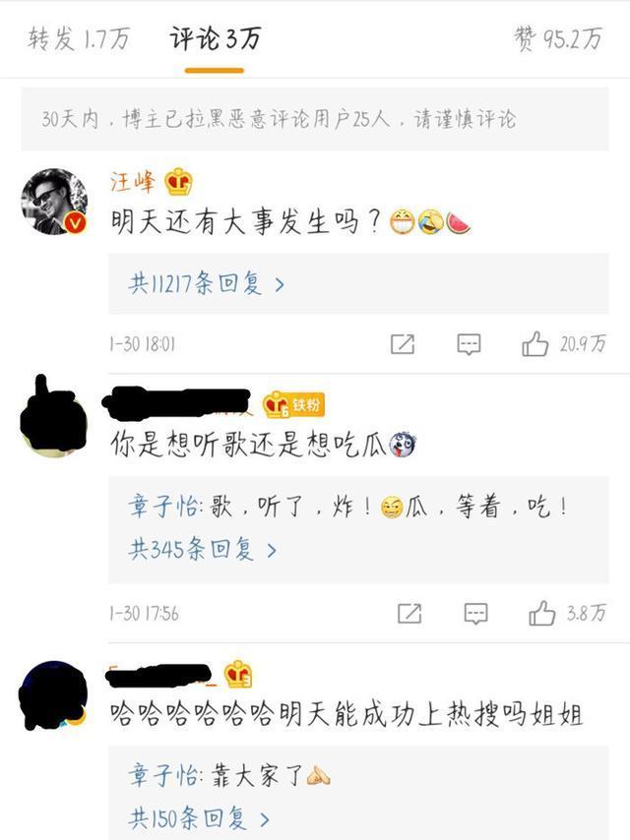Tap 汪峰's avatar photo
The image size is (630, 840).
coord(54,202)
